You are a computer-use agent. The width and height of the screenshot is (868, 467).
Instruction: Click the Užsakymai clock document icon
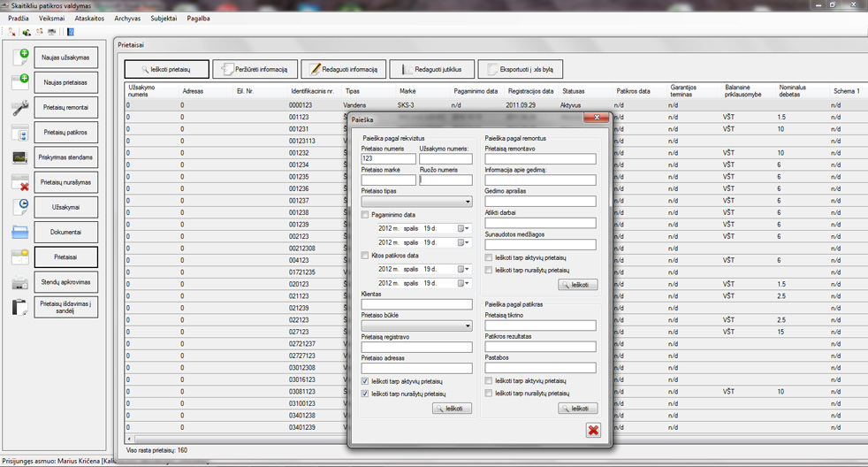(19, 207)
